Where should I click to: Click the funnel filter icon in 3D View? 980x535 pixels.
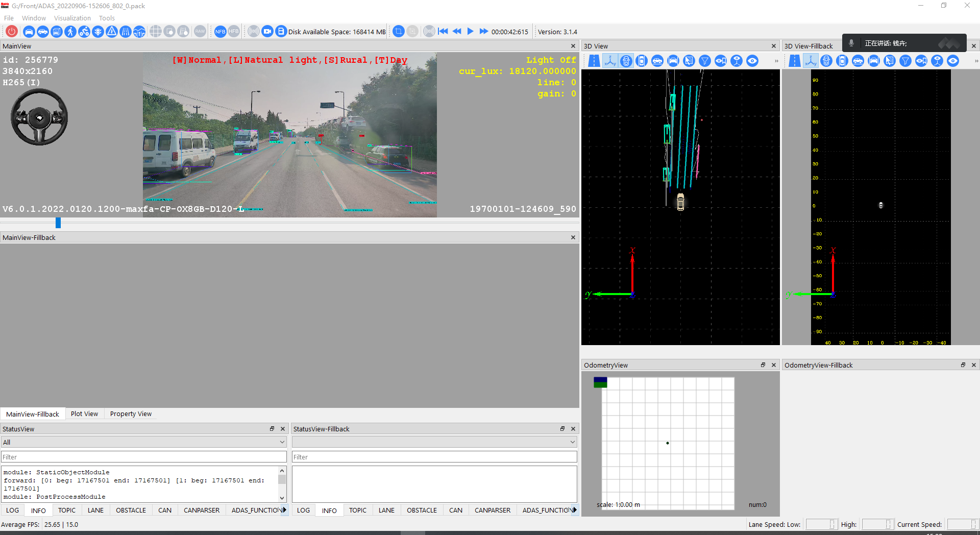pos(705,61)
